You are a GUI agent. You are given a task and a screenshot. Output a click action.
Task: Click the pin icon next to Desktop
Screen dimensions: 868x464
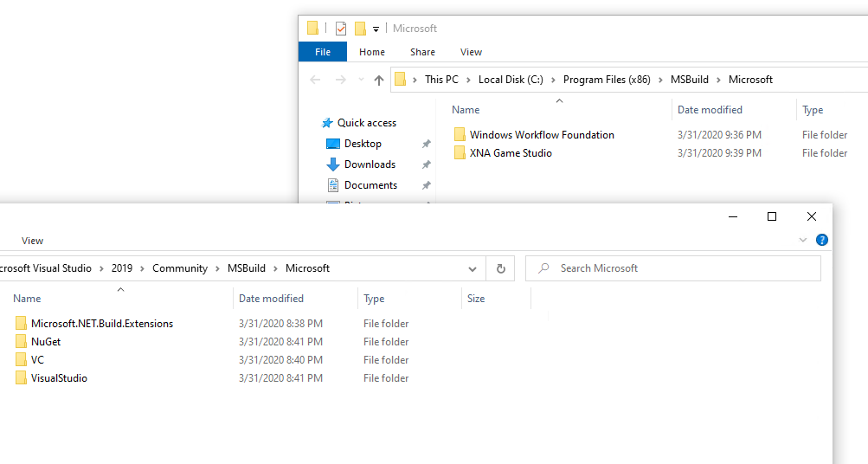coord(427,144)
